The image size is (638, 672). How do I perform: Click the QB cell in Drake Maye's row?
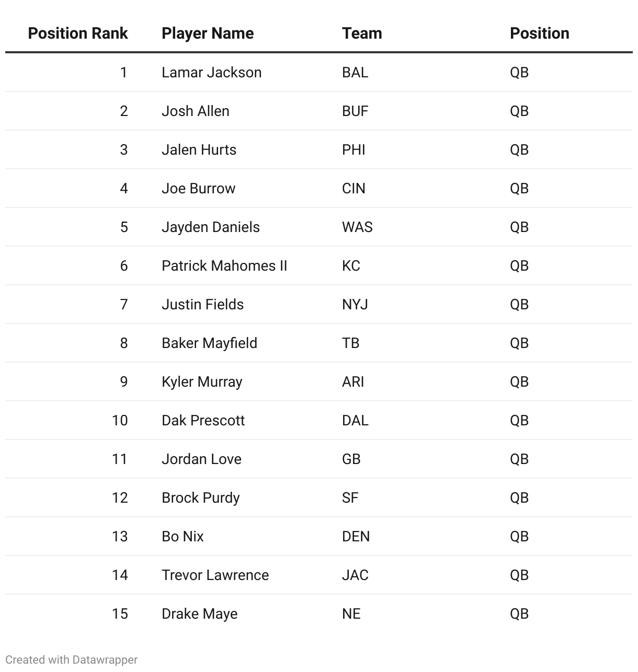point(519,613)
